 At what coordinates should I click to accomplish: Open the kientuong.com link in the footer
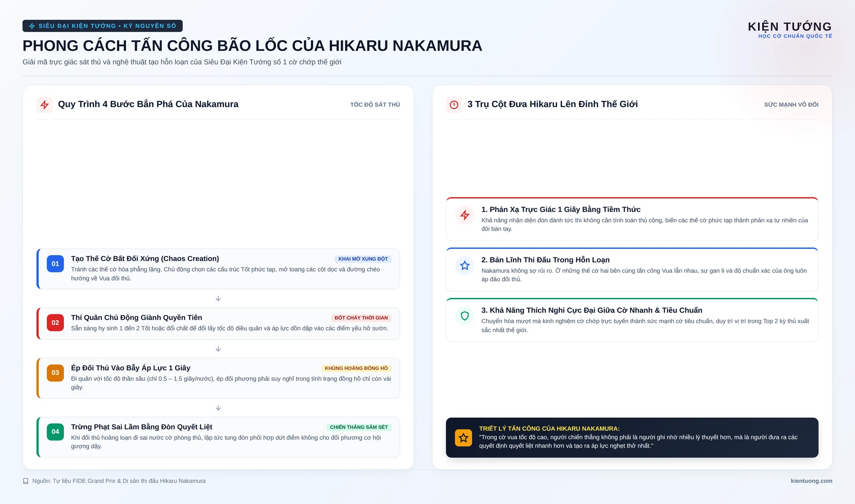(x=811, y=481)
